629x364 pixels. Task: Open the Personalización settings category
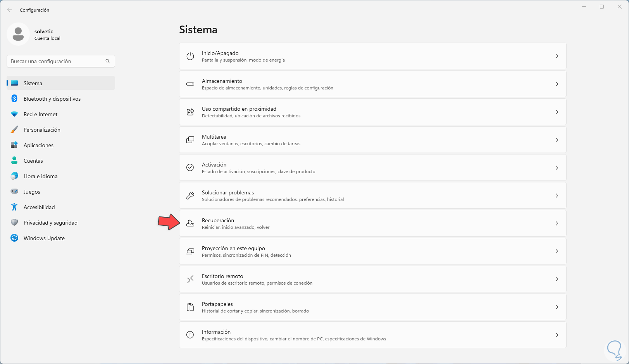[x=42, y=130]
